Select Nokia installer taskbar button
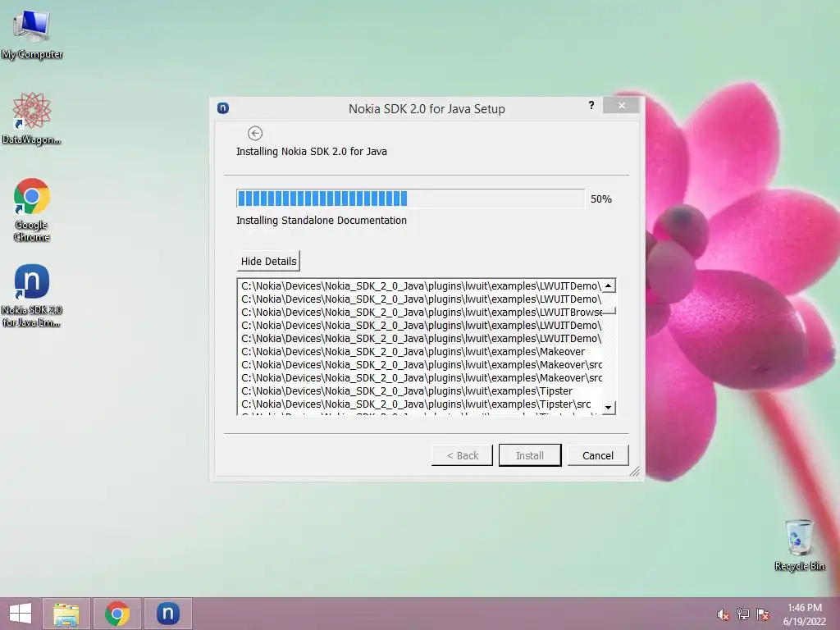840x630 pixels. (167, 614)
